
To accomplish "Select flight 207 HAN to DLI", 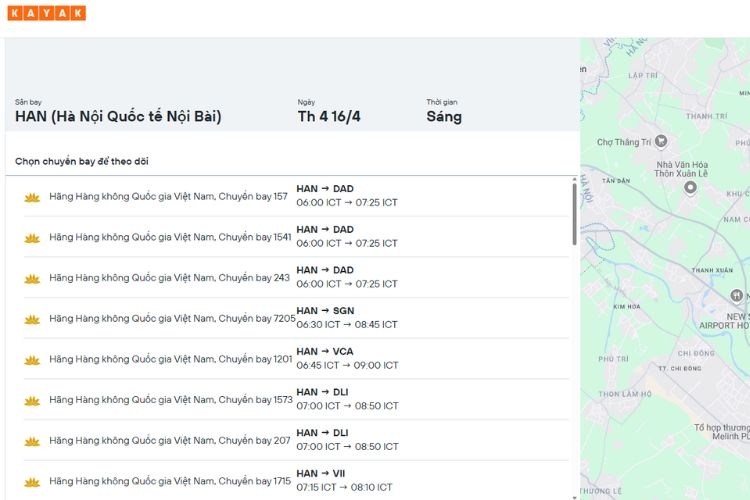I will pos(296,440).
